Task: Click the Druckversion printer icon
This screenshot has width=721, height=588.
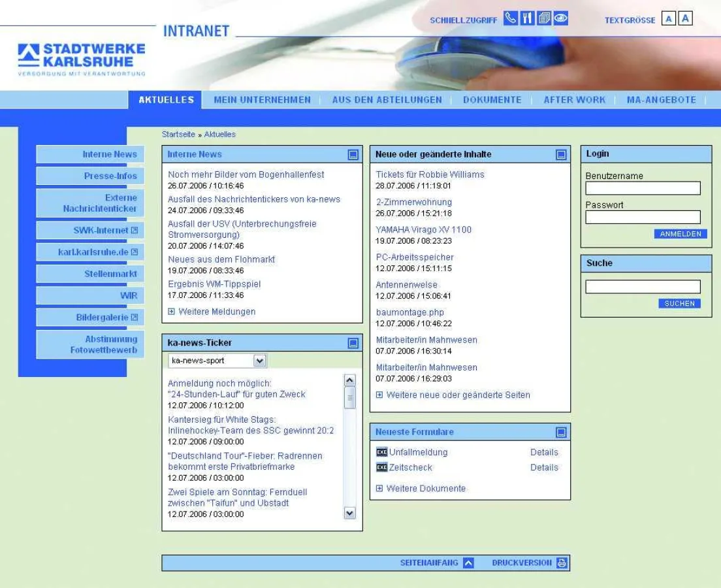Action: (560, 562)
